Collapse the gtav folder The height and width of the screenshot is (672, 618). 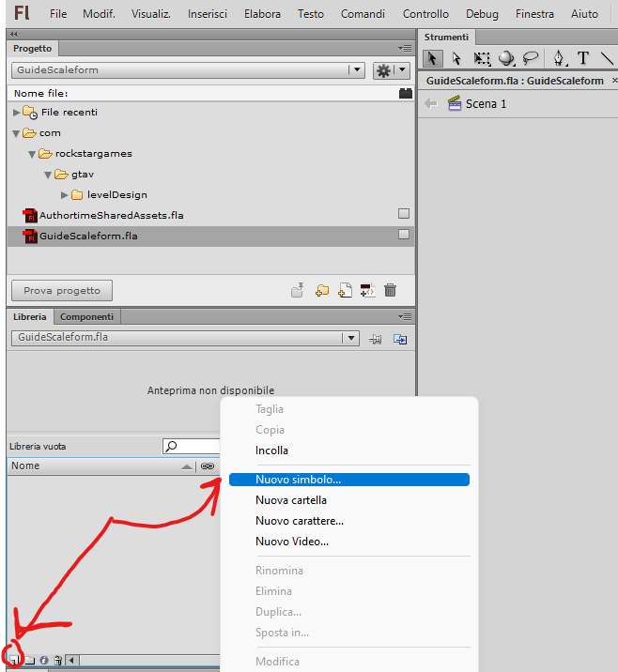48,175
